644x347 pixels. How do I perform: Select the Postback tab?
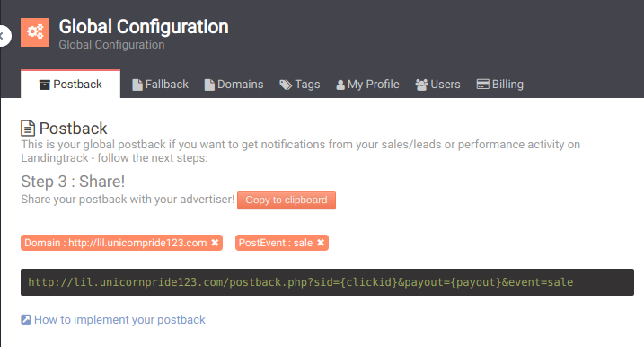71,84
